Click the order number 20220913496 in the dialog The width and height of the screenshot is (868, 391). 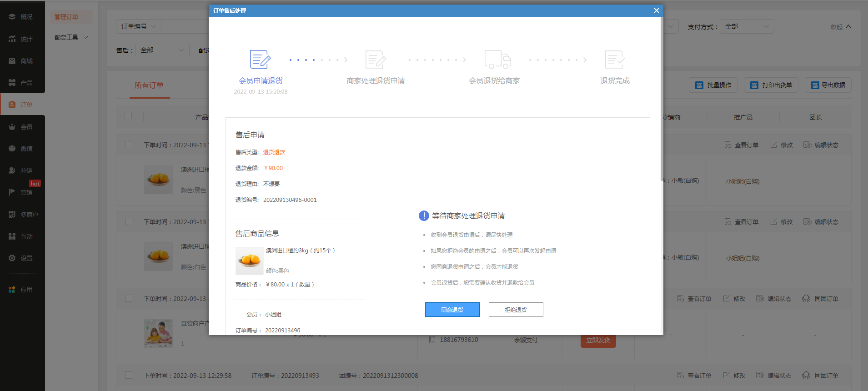click(x=283, y=330)
